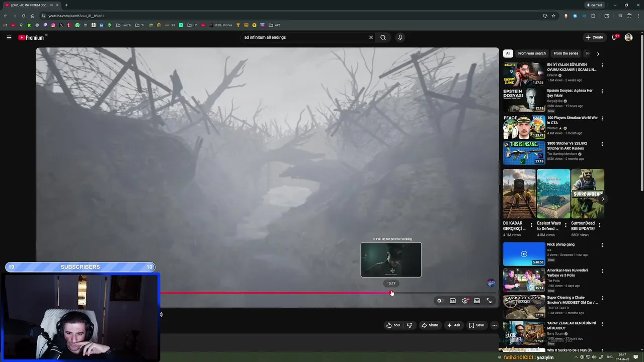Seek on the unplayed progress bar portion
The image size is (644, 362).
445,293
